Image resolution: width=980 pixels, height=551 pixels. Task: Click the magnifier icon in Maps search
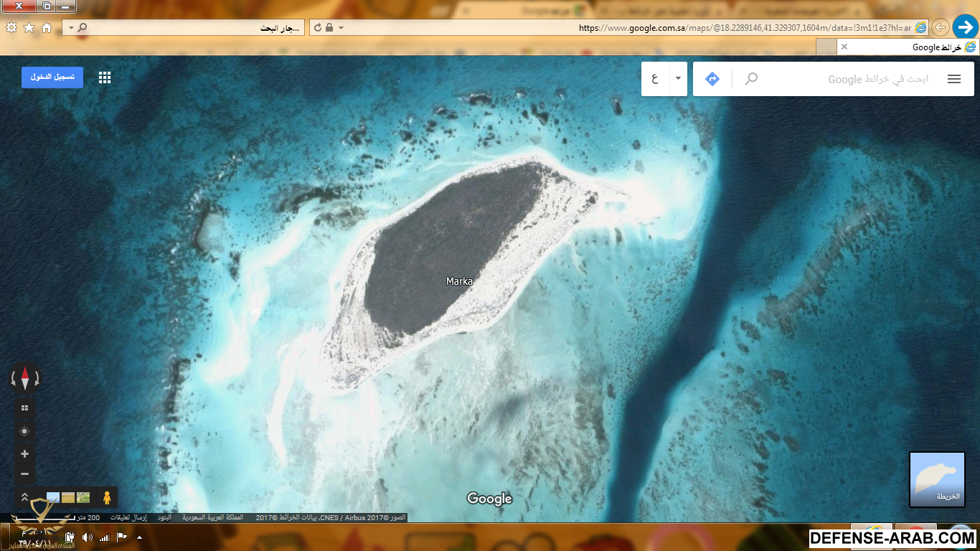click(x=751, y=79)
